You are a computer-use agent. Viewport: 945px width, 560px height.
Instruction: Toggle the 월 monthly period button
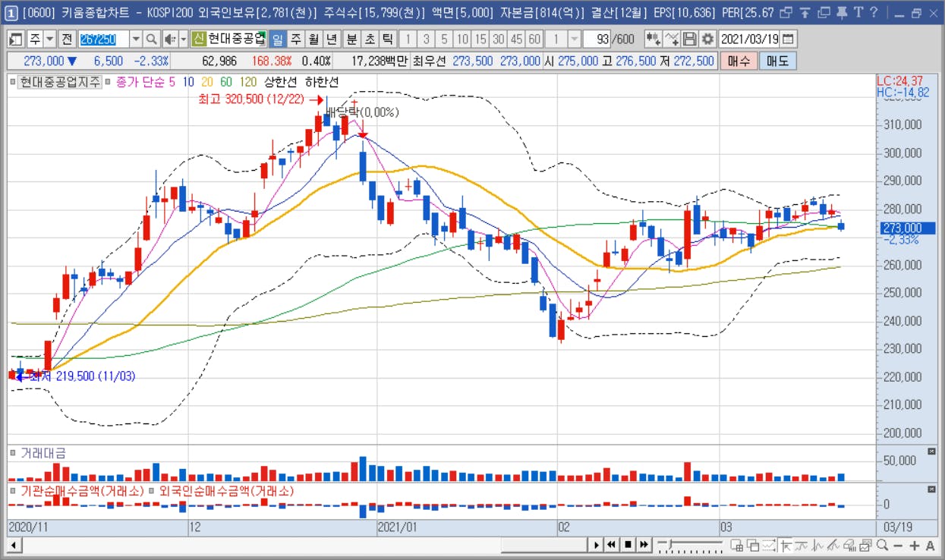pyautogui.click(x=313, y=39)
